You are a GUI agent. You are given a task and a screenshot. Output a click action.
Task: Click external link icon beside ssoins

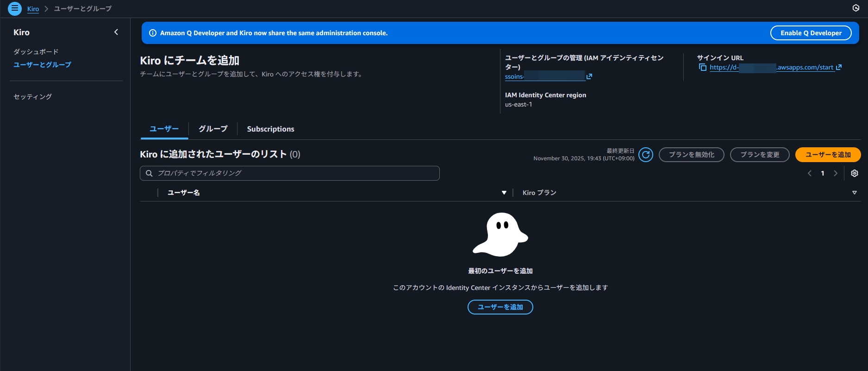(x=589, y=76)
